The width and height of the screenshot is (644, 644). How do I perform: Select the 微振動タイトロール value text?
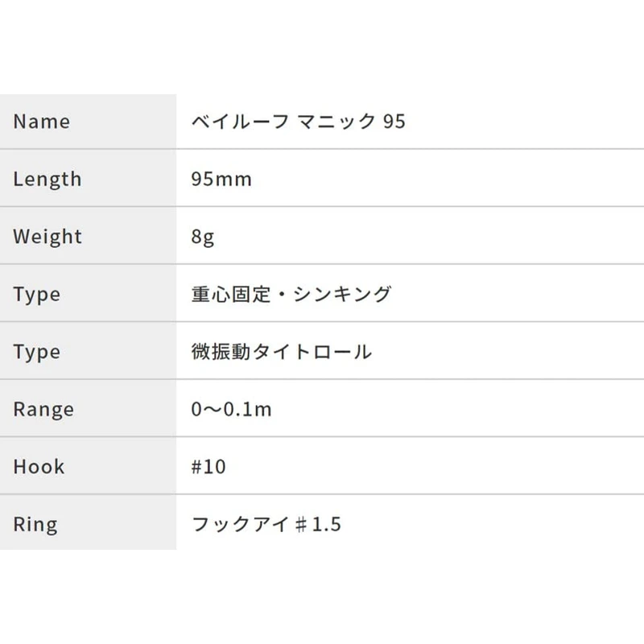[x=282, y=352]
